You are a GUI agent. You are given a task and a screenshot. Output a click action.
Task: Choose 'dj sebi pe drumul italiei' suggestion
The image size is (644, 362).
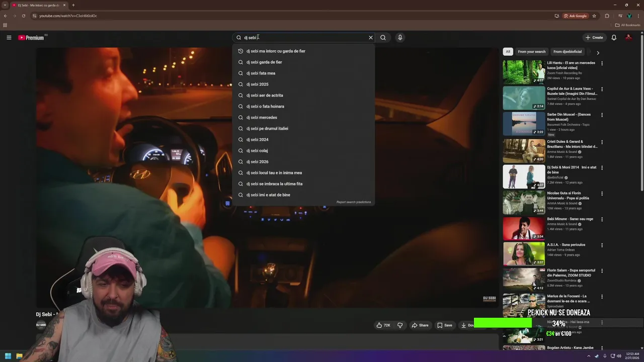click(x=303, y=128)
